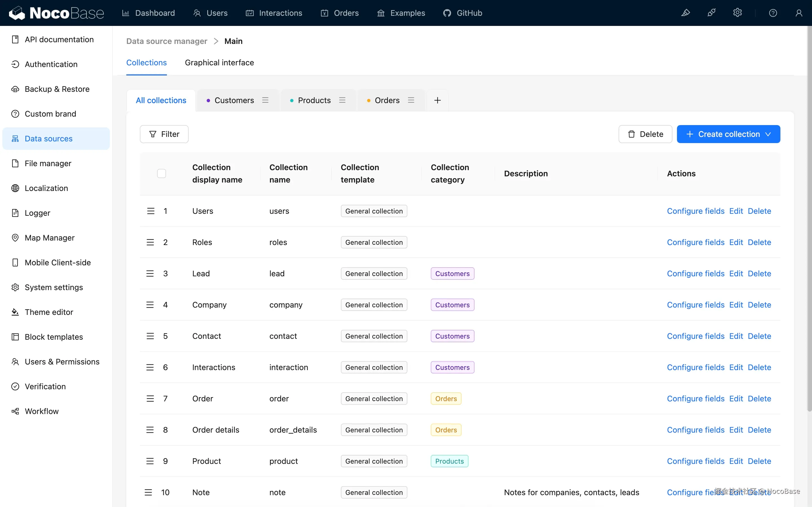Expand the Create collection dropdown arrow
Screen dimensions: 812x507
coord(768,134)
